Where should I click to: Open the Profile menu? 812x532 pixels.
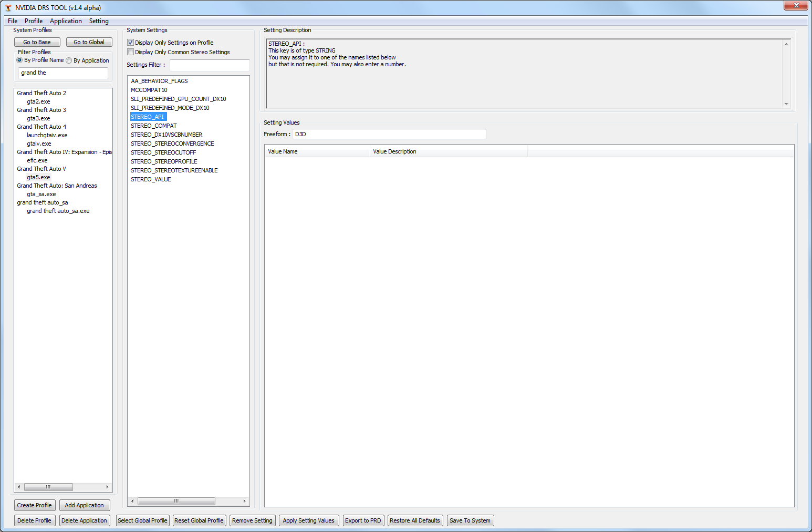[34, 21]
